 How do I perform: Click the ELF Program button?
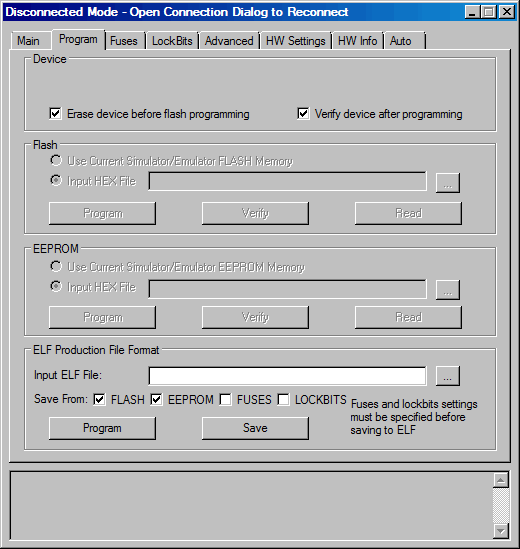coord(103,428)
